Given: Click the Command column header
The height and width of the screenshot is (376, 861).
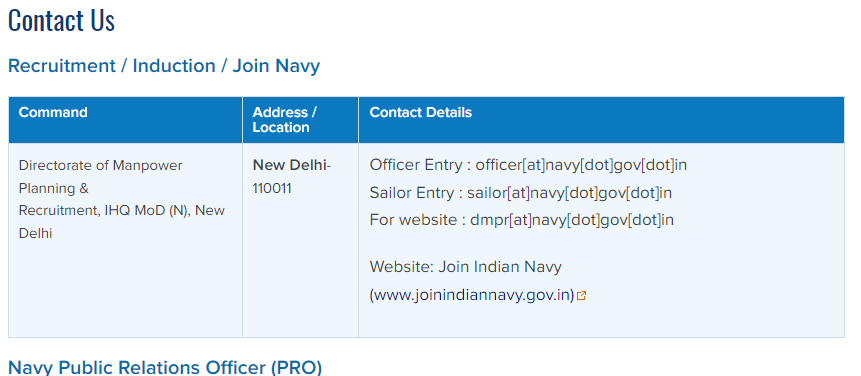Looking at the screenshot, I should pyautogui.click(x=53, y=112).
